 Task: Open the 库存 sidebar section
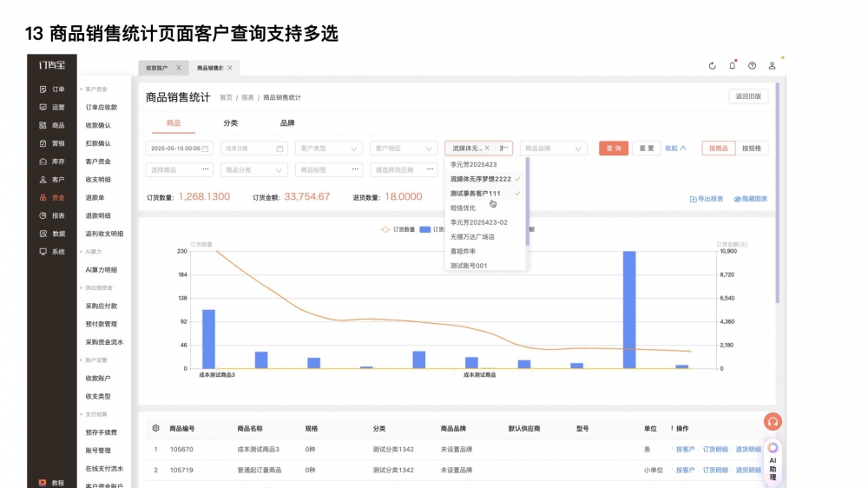(52, 162)
